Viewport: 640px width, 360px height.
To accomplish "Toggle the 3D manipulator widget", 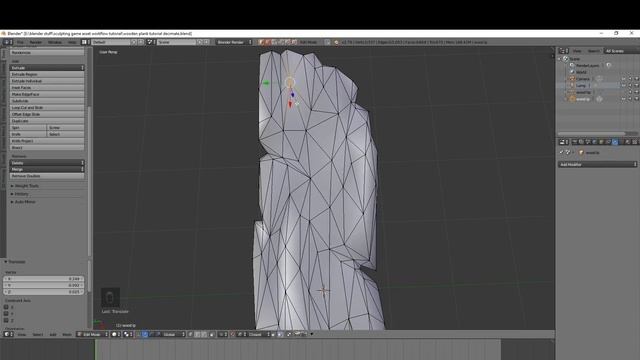I will (139, 334).
